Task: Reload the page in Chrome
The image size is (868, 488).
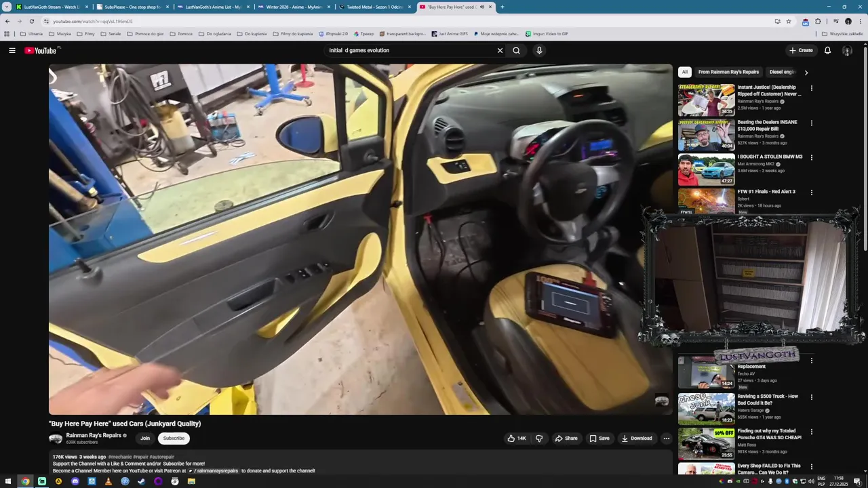Action: (31, 21)
